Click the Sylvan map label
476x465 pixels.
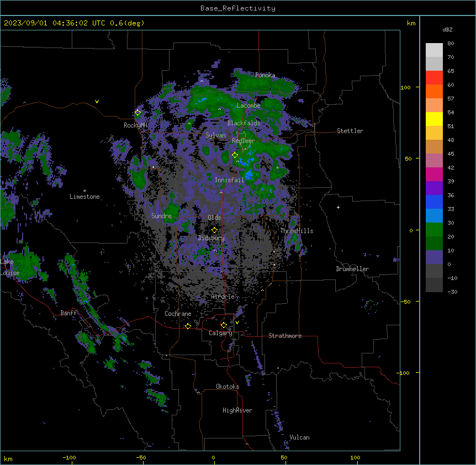click(x=215, y=135)
